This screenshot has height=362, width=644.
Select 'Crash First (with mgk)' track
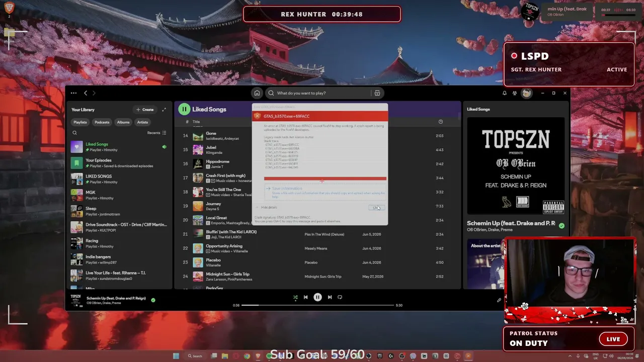pyautogui.click(x=225, y=175)
